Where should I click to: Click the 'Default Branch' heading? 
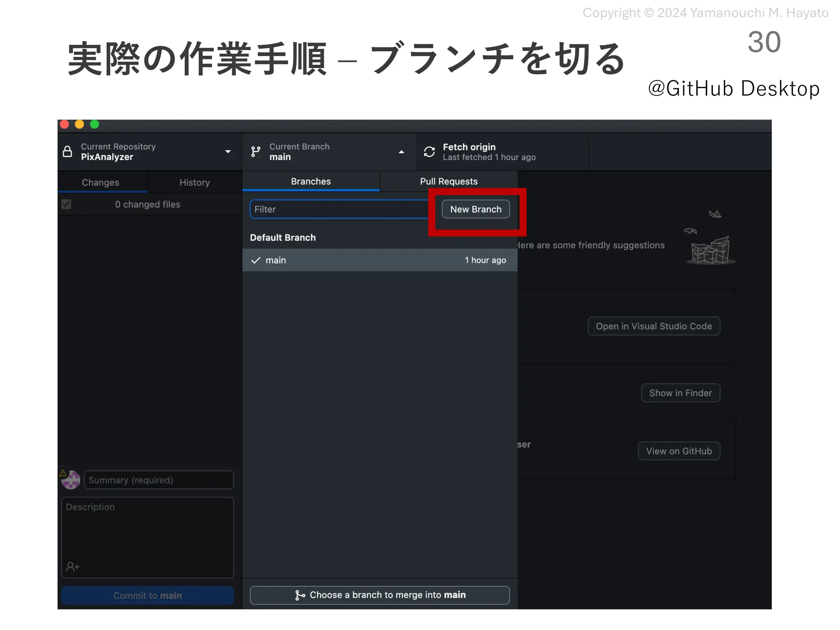(x=283, y=237)
